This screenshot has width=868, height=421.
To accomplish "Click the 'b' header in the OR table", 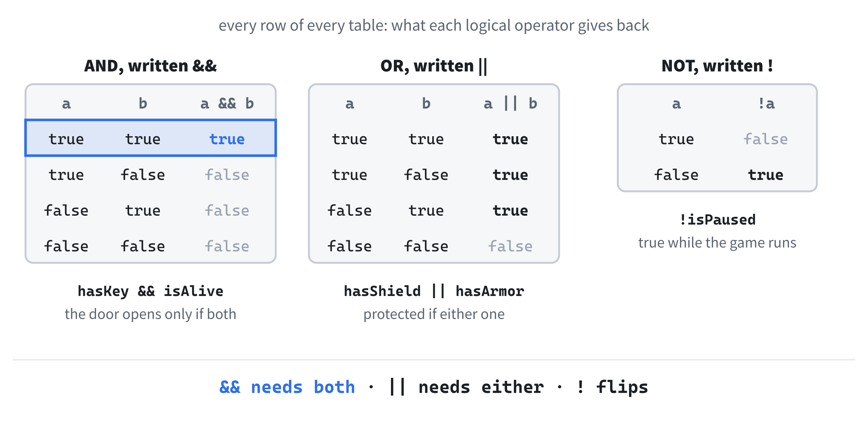I will 426,104.
